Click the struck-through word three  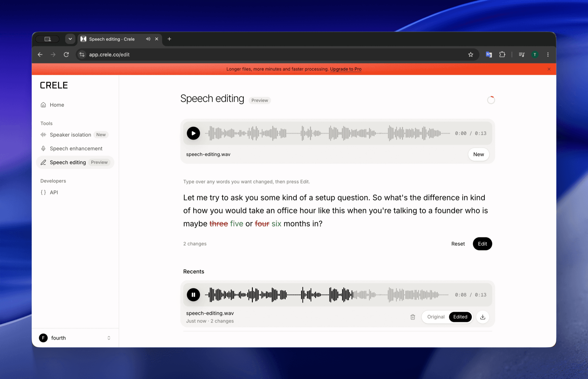pos(218,224)
